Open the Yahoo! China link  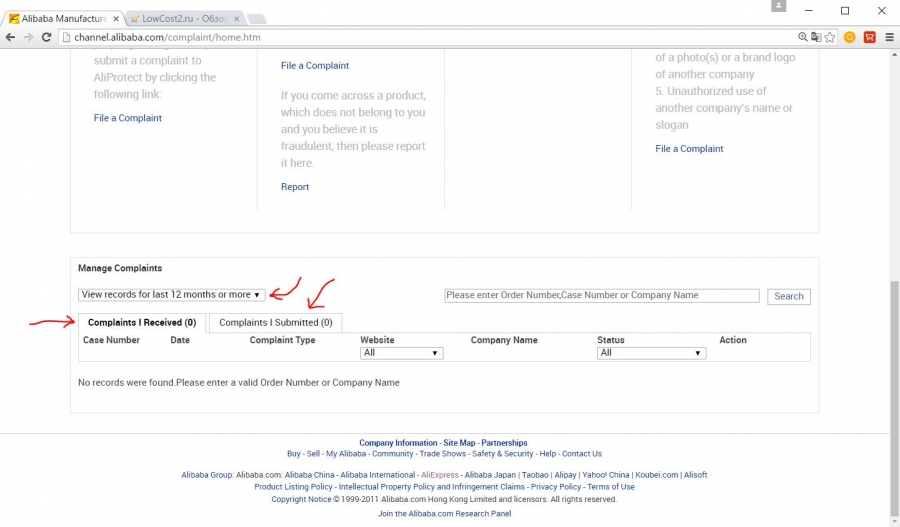point(606,475)
